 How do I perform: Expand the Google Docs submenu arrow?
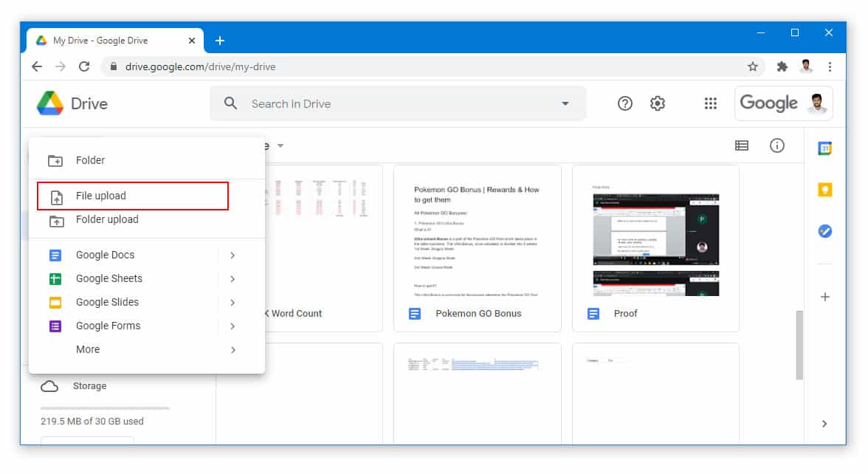click(x=232, y=255)
